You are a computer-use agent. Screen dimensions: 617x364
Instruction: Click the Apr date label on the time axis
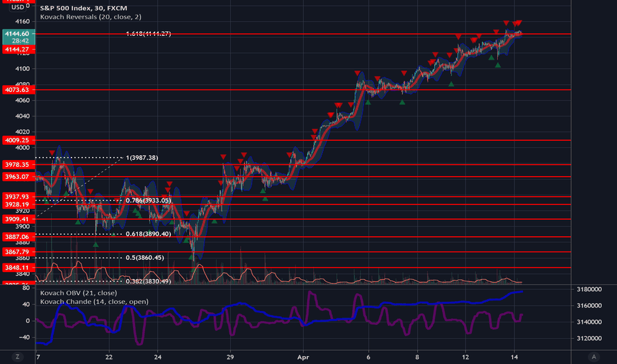click(x=303, y=357)
